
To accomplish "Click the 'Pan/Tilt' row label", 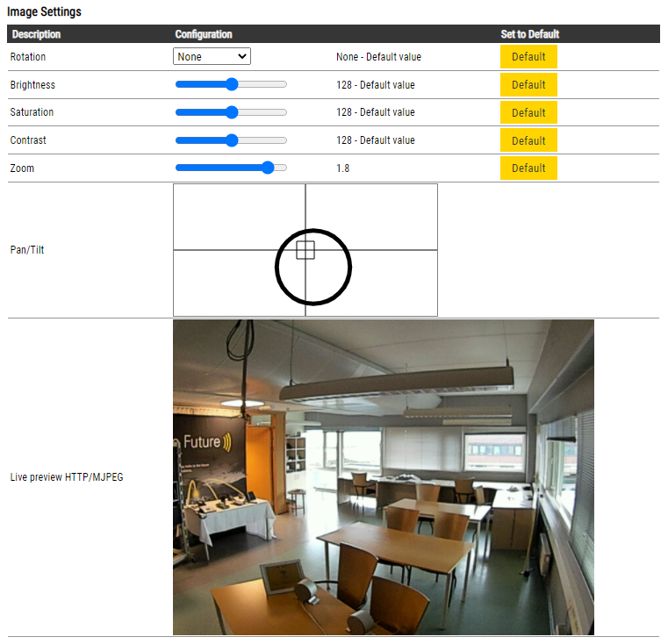I will pyautogui.click(x=27, y=249).
